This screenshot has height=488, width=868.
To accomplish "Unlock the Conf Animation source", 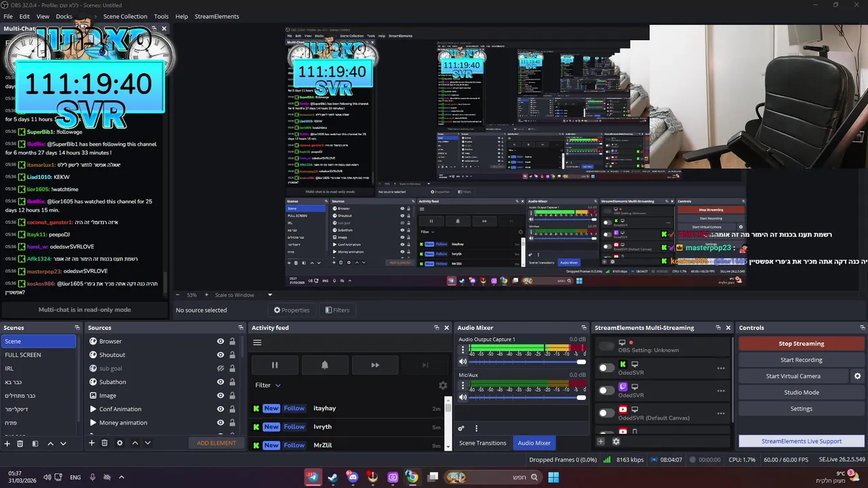I will click(232, 409).
